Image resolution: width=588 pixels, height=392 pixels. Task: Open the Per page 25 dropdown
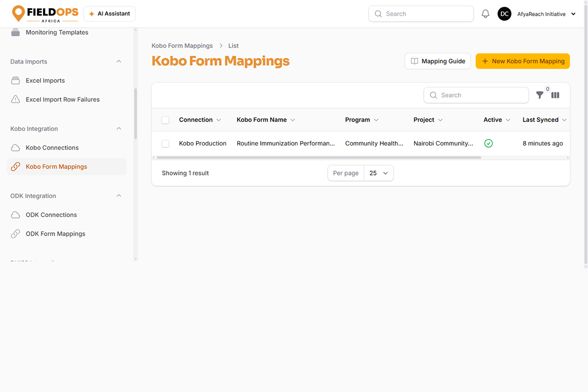379,173
